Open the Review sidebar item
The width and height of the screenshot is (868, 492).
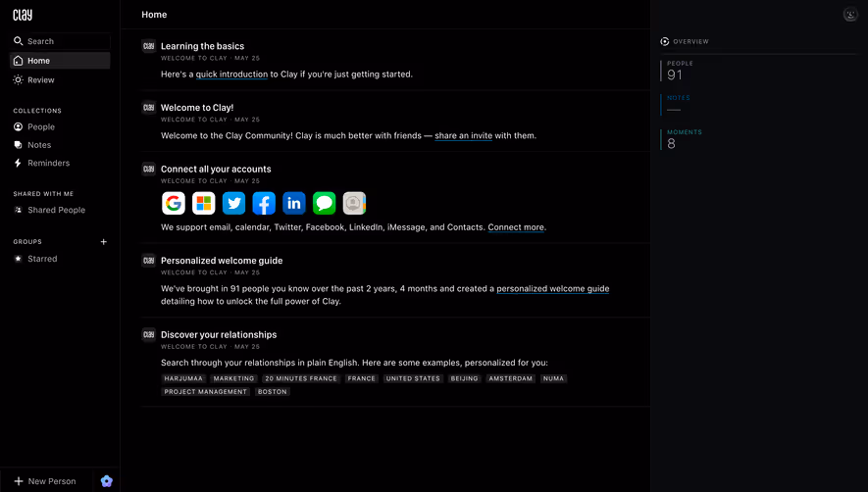click(x=60, y=79)
